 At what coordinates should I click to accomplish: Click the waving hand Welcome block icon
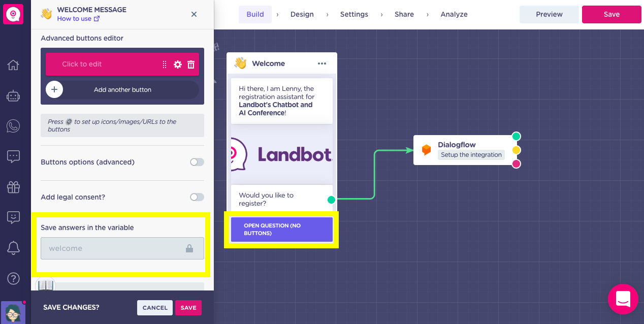[240, 63]
